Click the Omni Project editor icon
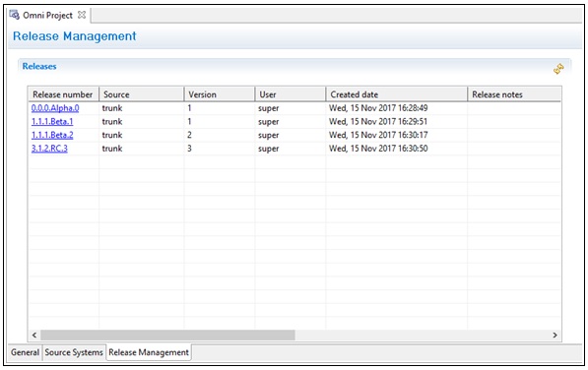The image size is (588, 370). pyautogui.click(x=14, y=15)
